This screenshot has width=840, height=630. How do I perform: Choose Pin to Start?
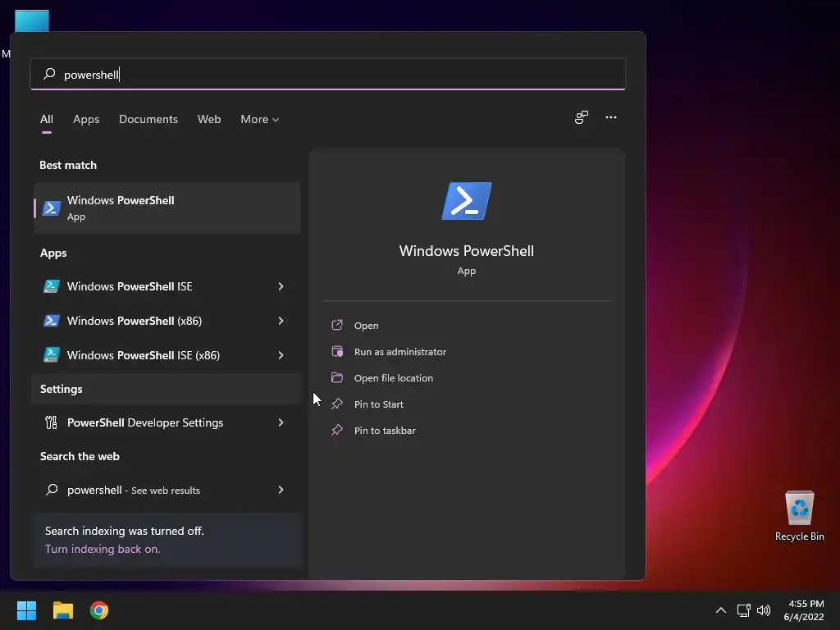click(x=379, y=404)
